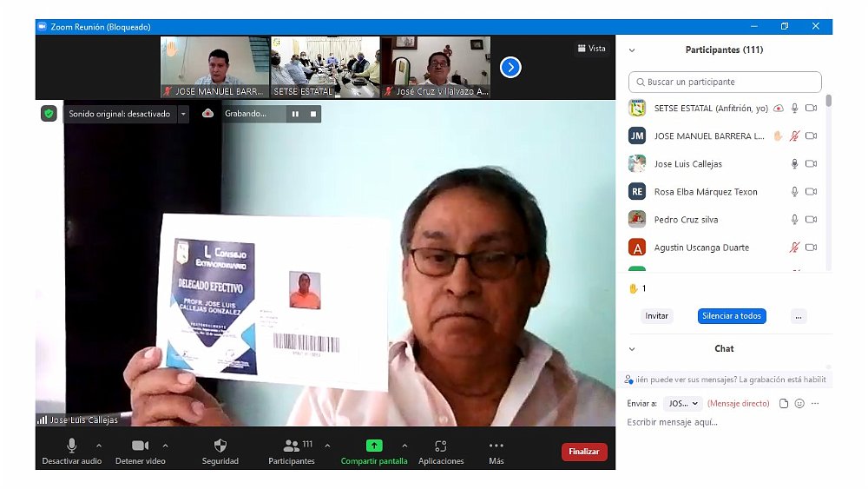868x489 pixels.
Task: Click the emoji icon in chat
Action: pyautogui.click(x=799, y=404)
